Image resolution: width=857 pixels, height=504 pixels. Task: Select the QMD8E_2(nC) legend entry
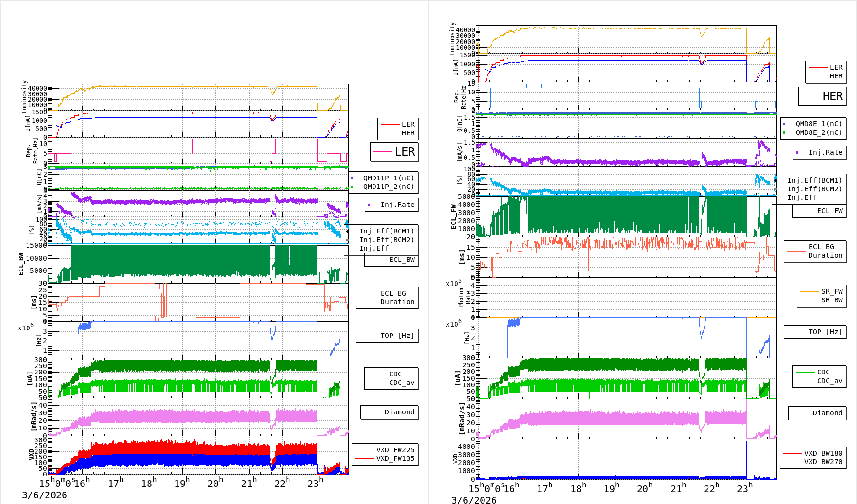[819, 132]
